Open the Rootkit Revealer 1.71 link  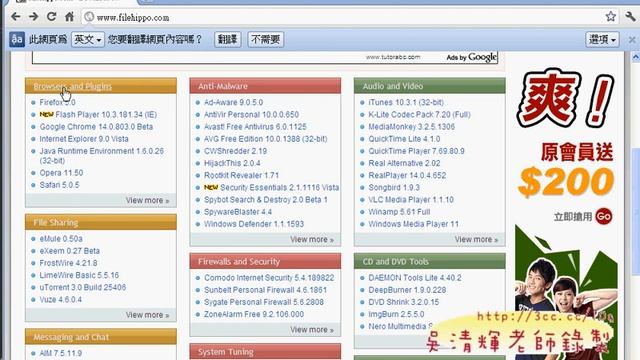[x=242, y=176]
